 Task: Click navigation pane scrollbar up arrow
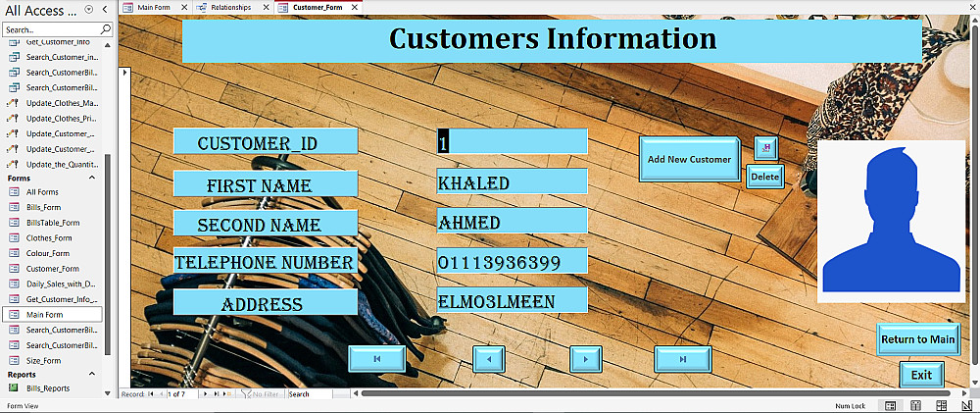pyautogui.click(x=108, y=44)
